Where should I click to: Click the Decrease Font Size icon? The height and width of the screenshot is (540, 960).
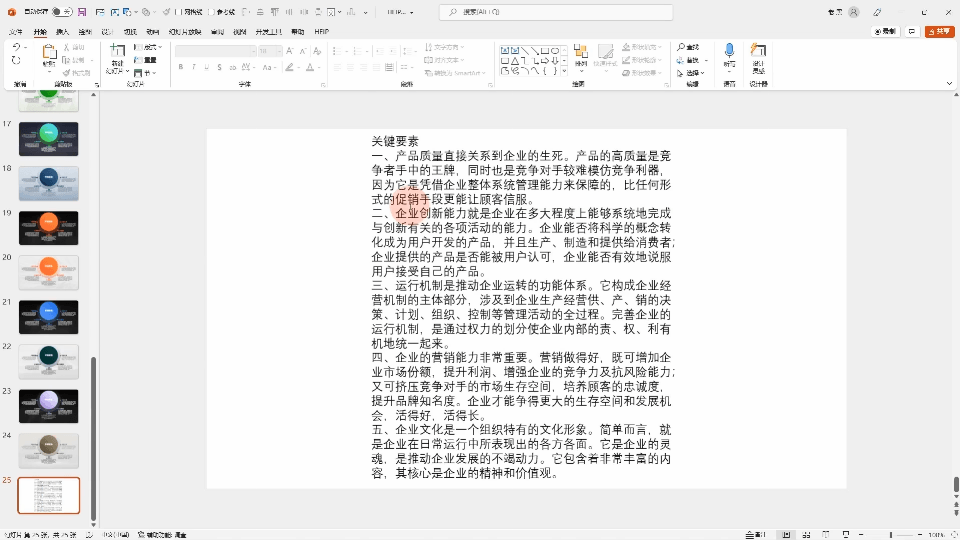[303, 51]
